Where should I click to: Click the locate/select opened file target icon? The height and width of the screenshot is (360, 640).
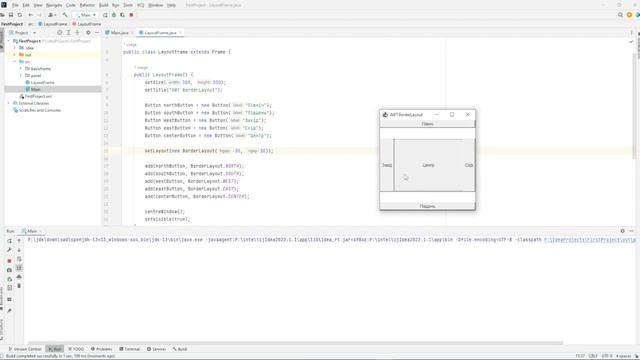[60, 33]
